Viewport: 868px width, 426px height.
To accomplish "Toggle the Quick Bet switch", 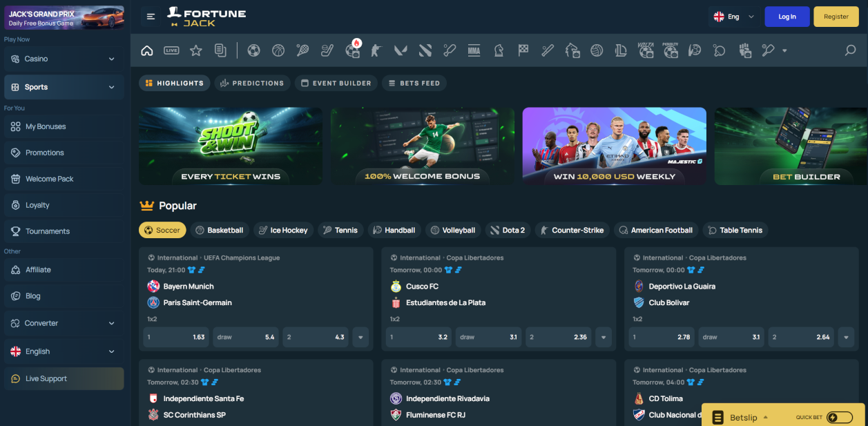I will tap(840, 417).
